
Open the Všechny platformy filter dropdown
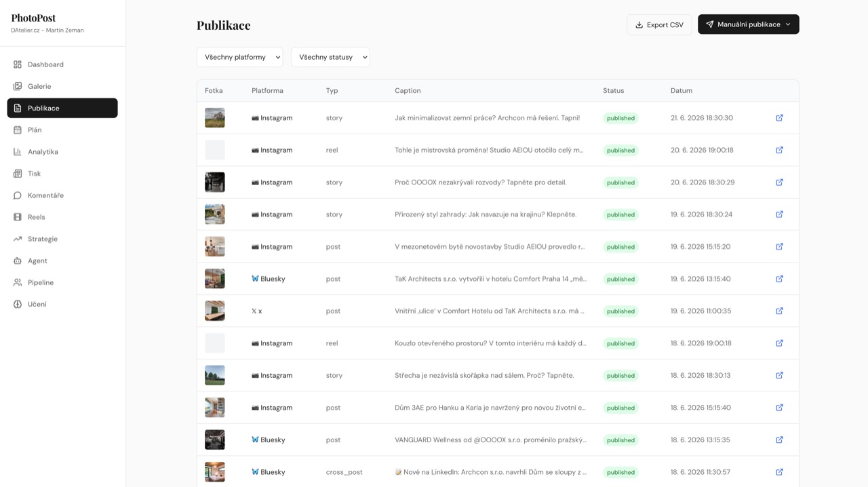239,57
